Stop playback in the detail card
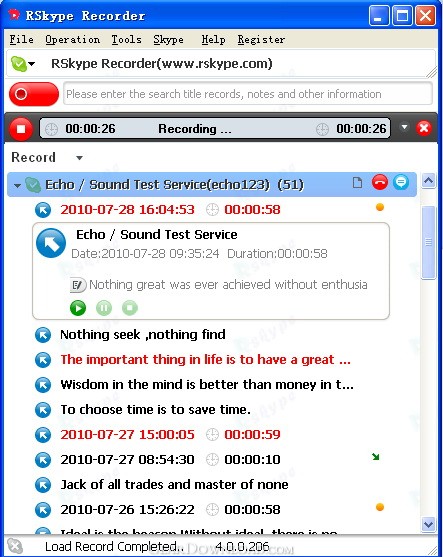443x557 pixels. point(130,308)
